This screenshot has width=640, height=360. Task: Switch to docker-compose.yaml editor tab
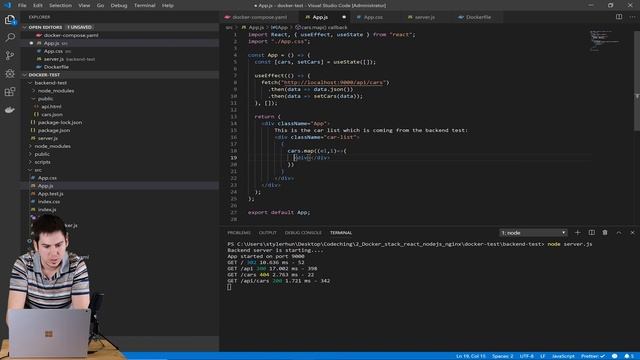click(x=260, y=17)
